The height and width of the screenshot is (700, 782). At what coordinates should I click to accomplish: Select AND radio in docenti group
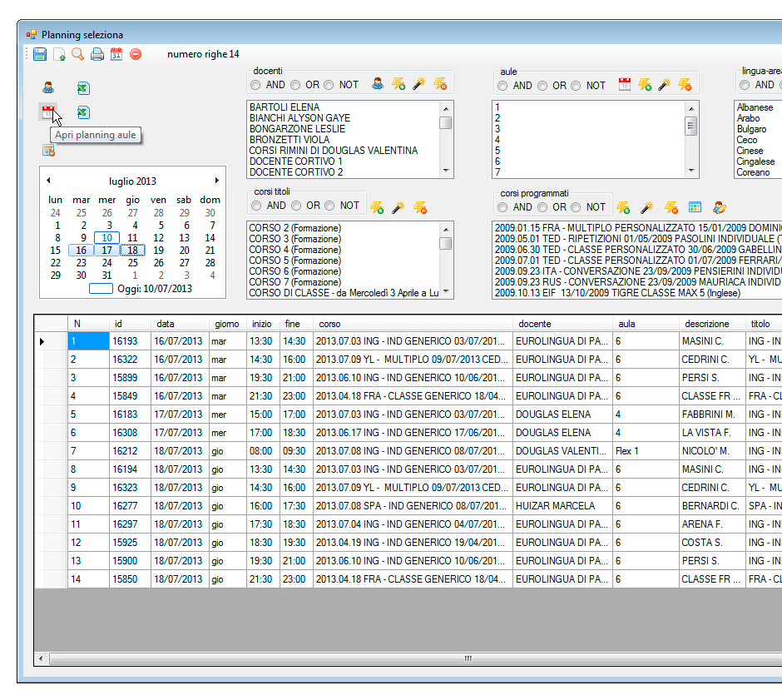(256, 85)
